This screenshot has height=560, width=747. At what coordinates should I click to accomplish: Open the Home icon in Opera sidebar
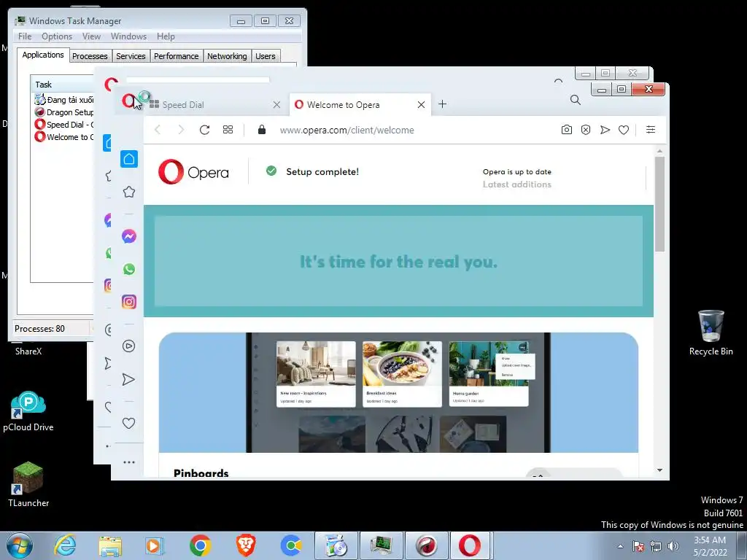click(128, 159)
